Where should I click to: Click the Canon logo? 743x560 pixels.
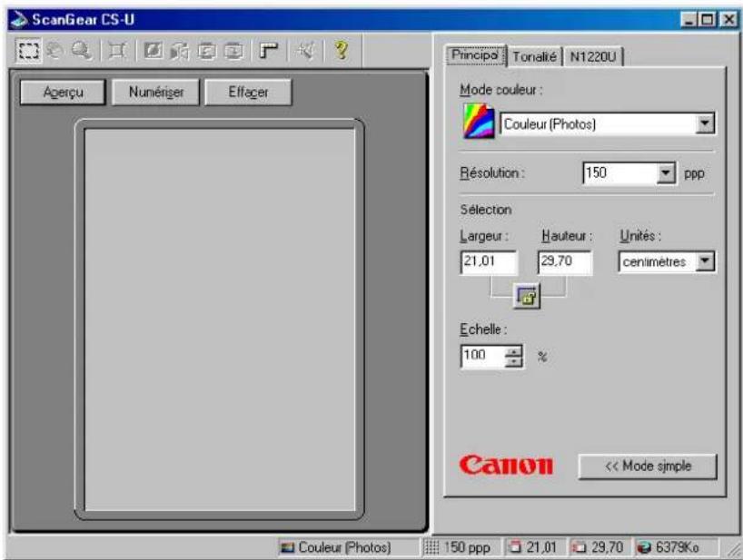(506, 466)
